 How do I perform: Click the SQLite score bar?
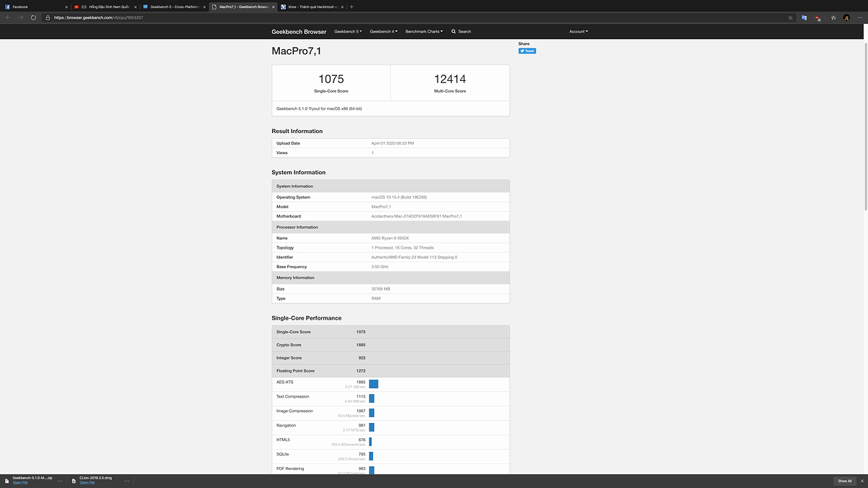[x=371, y=456]
